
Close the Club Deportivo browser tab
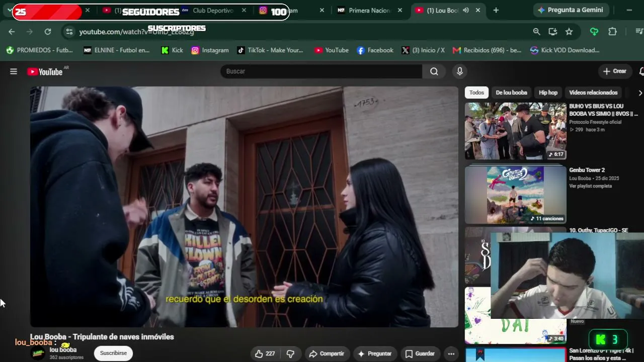coord(244,10)
